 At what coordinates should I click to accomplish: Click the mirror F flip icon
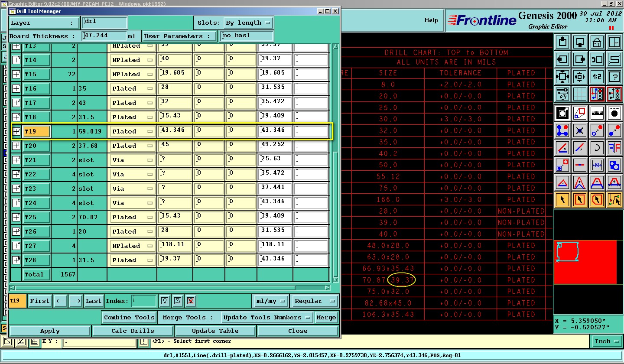(614, 148)
